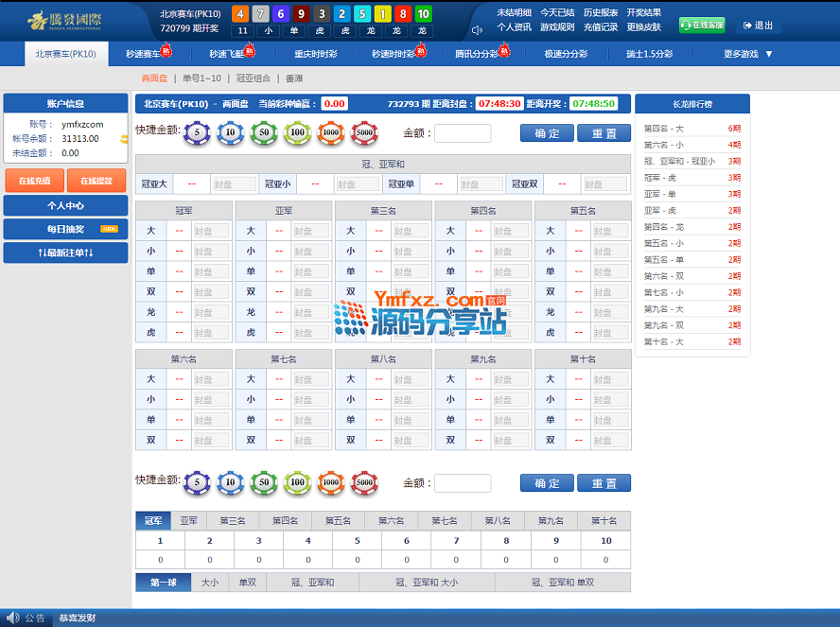
Task: Pick the 100 chip in bottom quick amounts
Action: (297, 483)
